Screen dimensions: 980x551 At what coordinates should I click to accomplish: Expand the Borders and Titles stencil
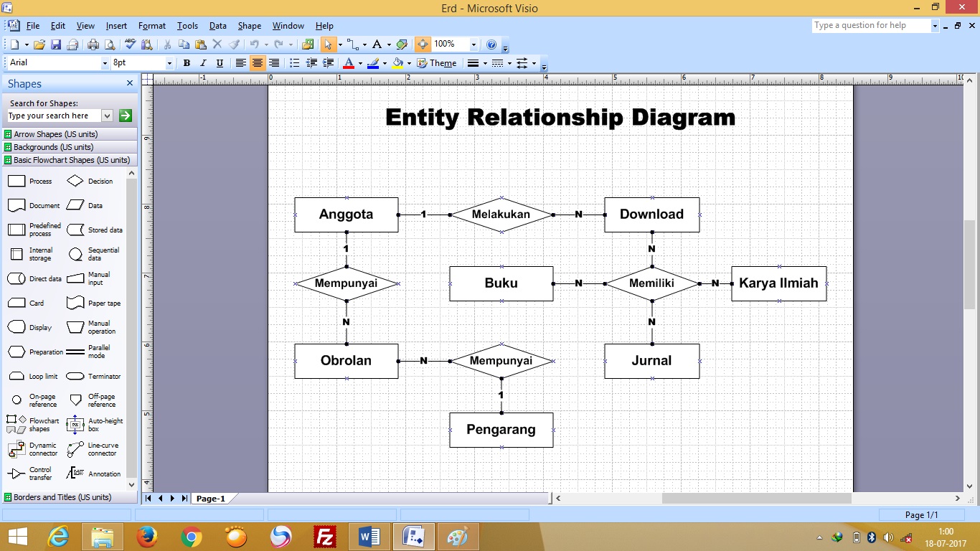click(62, 497)
